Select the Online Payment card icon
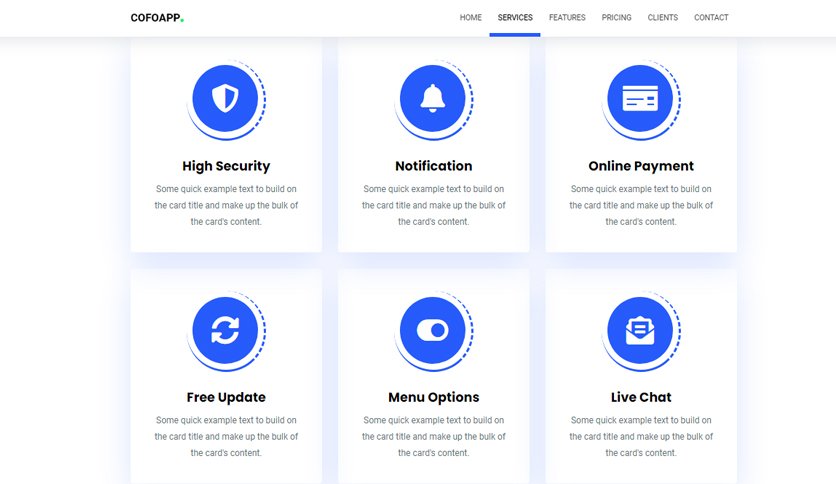836x484 pixels. pyautogui.click(x=640, y=98)
